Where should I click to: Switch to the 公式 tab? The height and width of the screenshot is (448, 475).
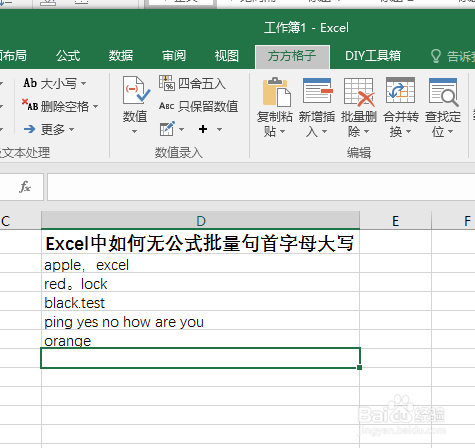click(x=68, y=56)
